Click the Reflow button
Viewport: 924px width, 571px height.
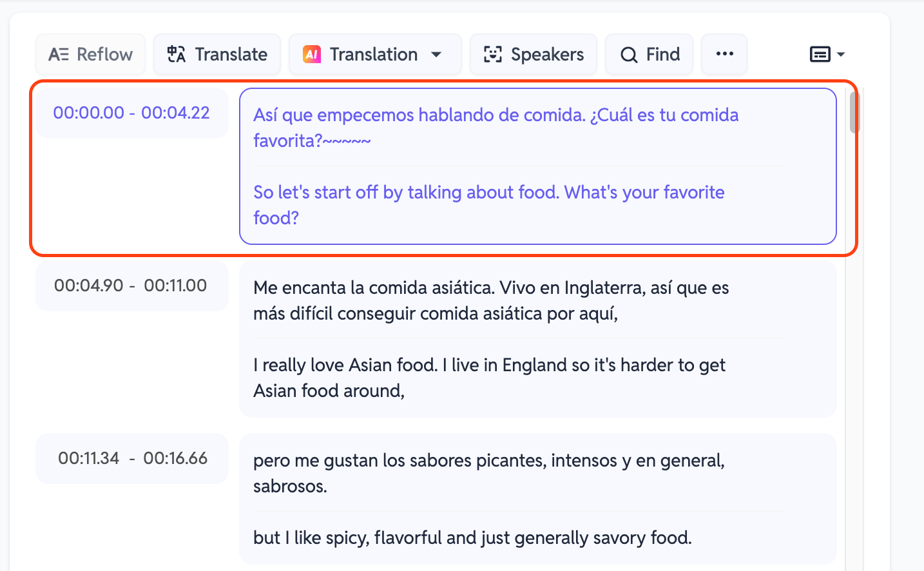click(x=91, y=55)
